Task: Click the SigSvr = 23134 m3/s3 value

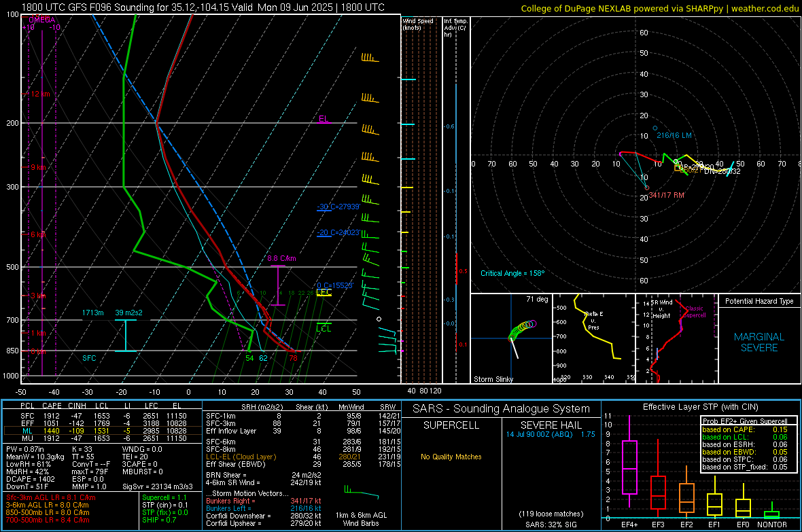Action: point(158,486)
